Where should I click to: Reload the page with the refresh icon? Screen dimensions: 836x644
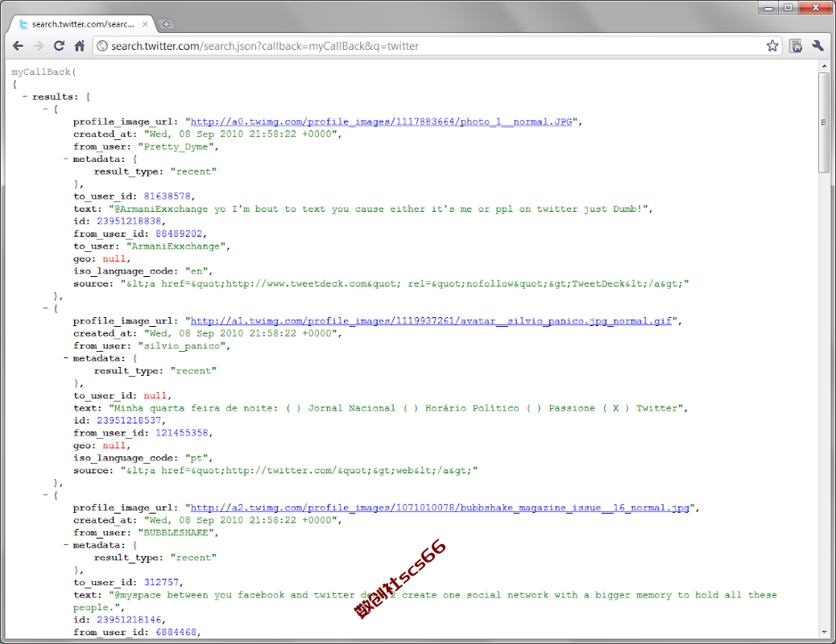click(59, 46)
